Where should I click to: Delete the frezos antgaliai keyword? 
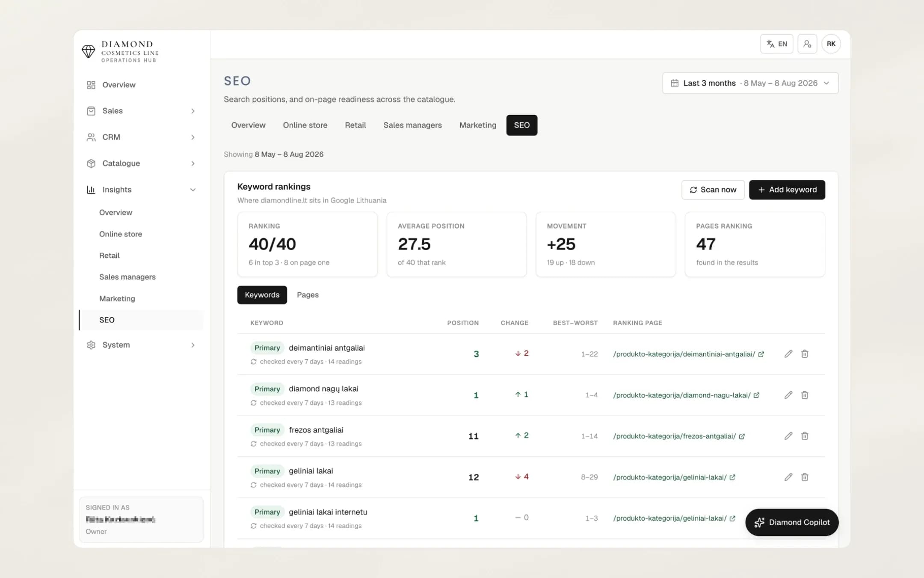click(805, 436)
